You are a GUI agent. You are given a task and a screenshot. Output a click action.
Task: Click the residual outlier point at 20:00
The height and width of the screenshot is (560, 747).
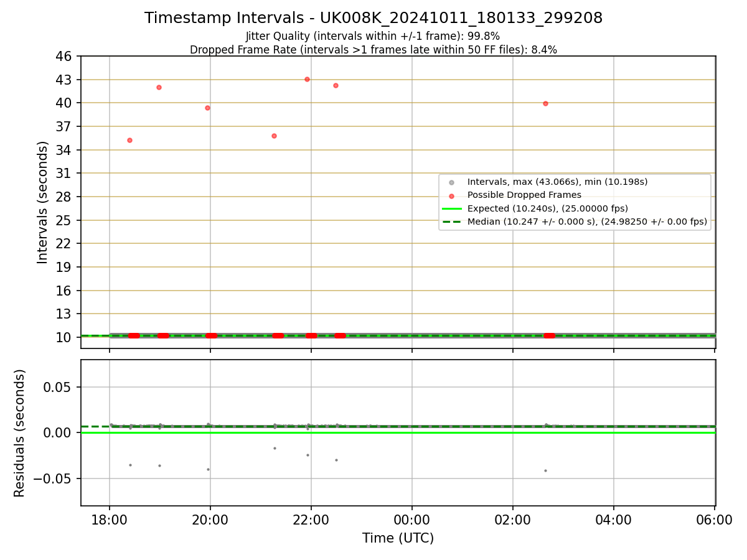pos(208,469)
